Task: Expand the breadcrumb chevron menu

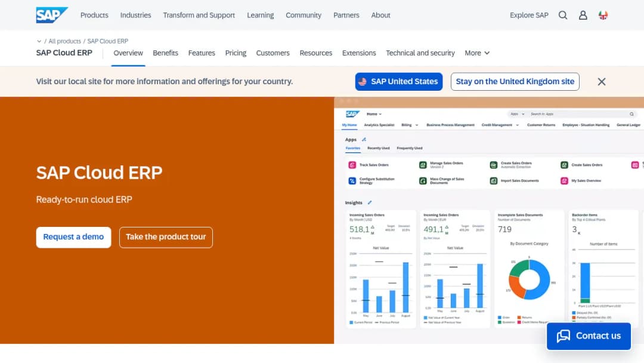Action: tap(39, 41)
